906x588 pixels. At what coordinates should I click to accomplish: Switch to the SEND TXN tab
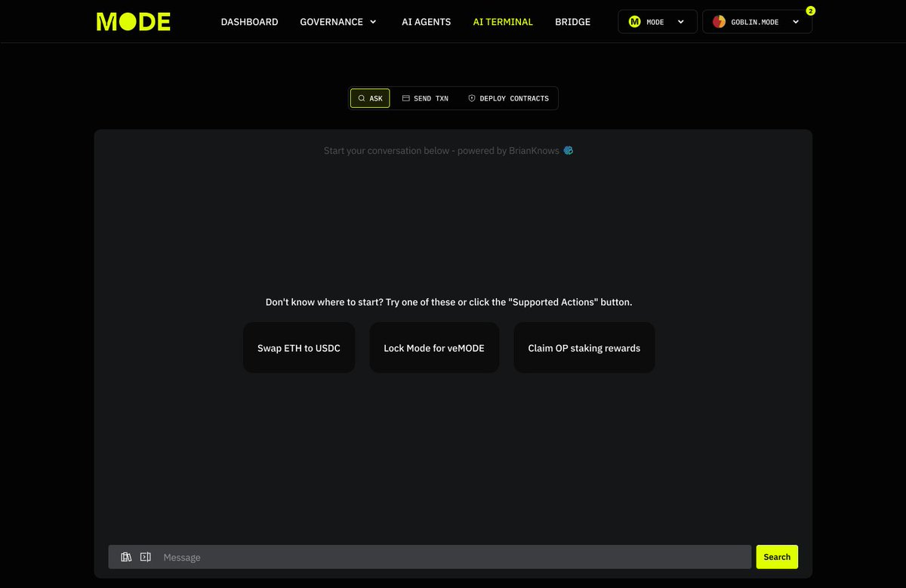point(425,98)
